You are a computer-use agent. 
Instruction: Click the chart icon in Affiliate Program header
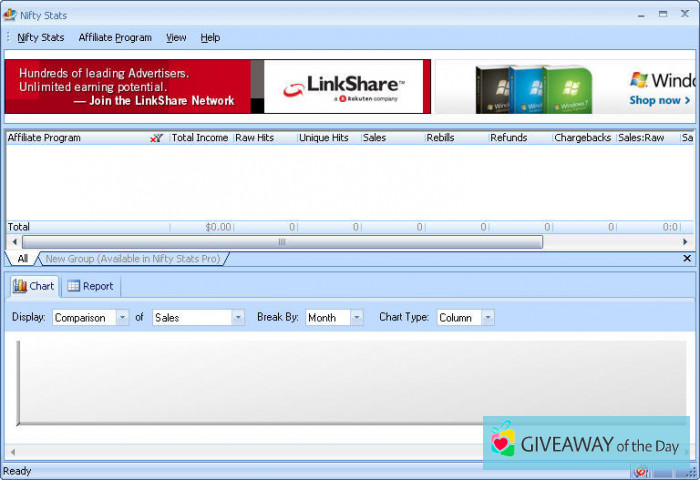coord(156,138)
